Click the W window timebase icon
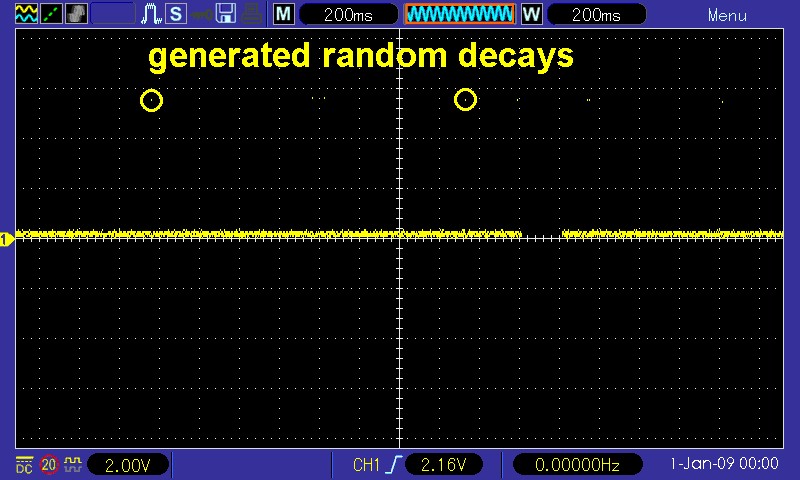 pyautogui.click(x=531, y=14)
